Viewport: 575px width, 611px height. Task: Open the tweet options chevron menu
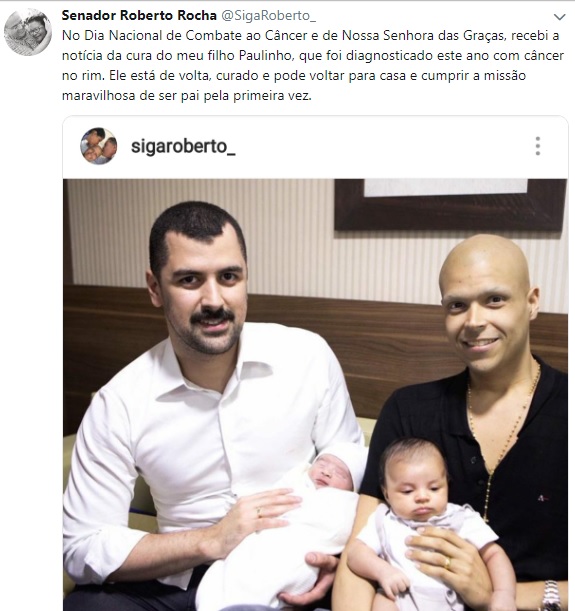[559, 17]
